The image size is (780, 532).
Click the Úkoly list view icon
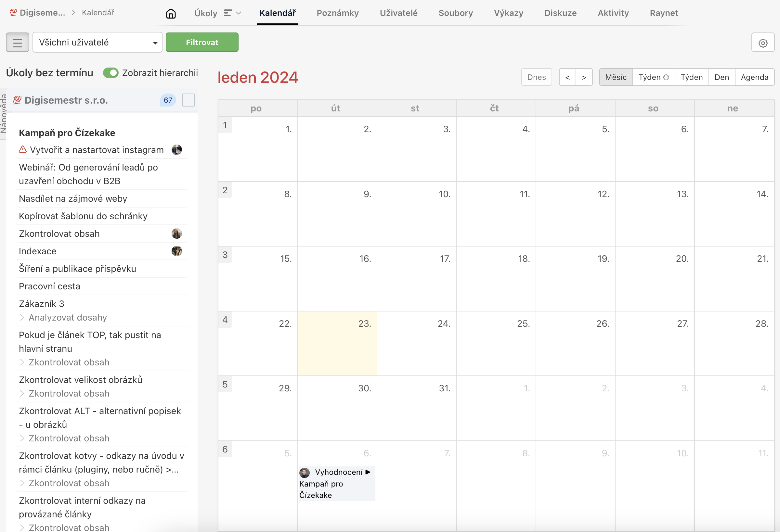click(227, 13)
